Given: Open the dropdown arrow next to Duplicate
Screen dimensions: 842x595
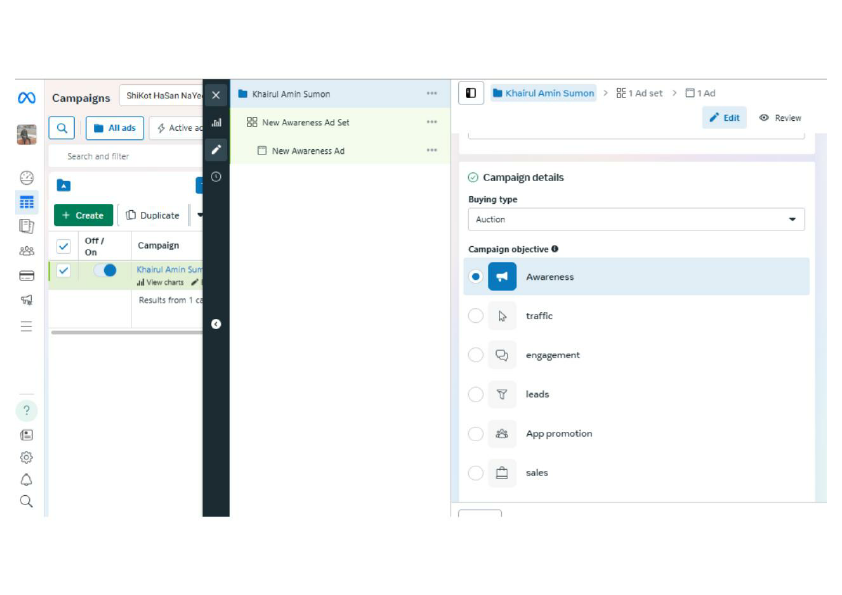Looking at the screenshot, I should coord(199,215).
